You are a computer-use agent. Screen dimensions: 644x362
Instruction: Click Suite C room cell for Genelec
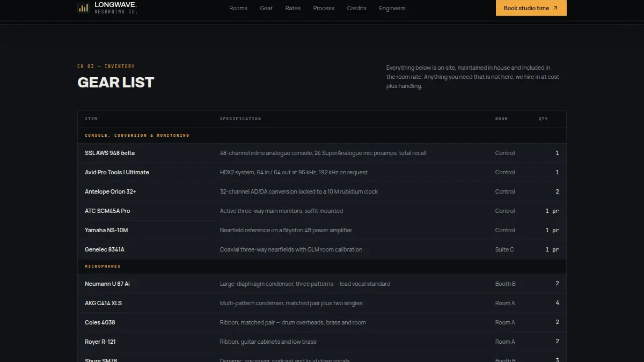click(x=504, y=249)
